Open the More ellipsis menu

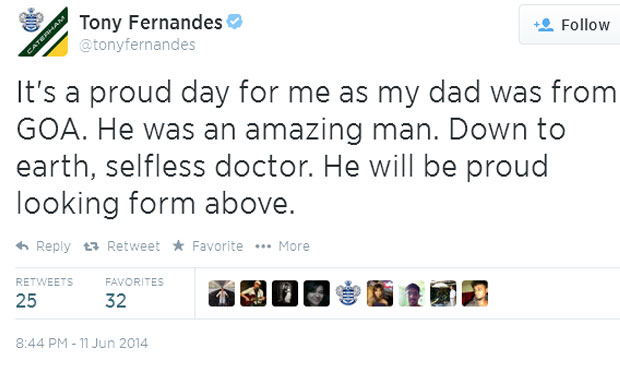[282, 246]
